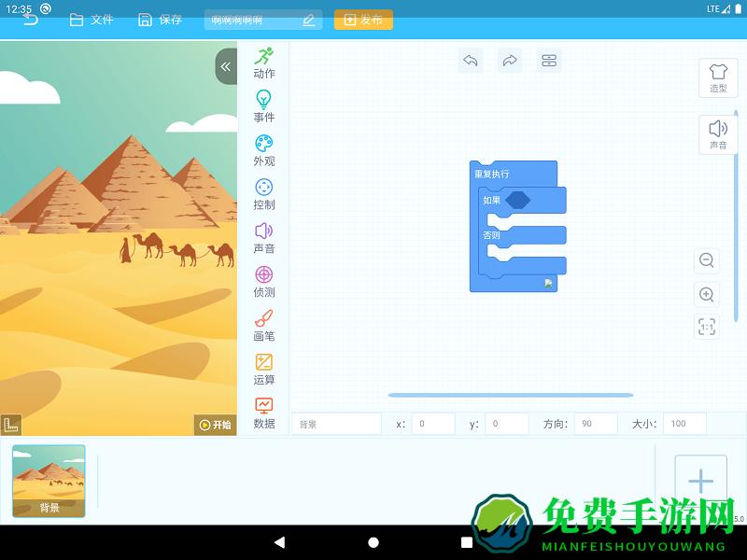Select the 动作 (Motion) block category

point(264,63)
